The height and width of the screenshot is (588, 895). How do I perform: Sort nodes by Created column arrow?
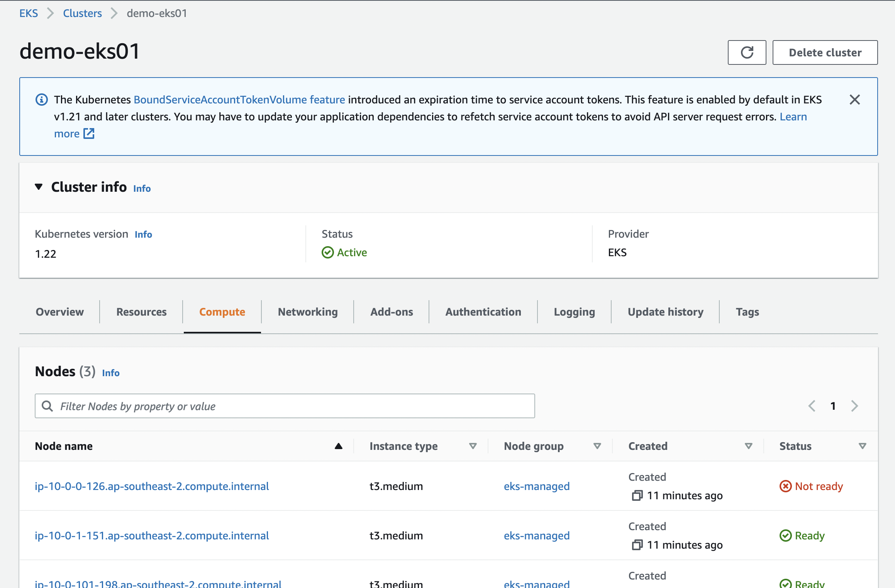[x=748, y=446]
